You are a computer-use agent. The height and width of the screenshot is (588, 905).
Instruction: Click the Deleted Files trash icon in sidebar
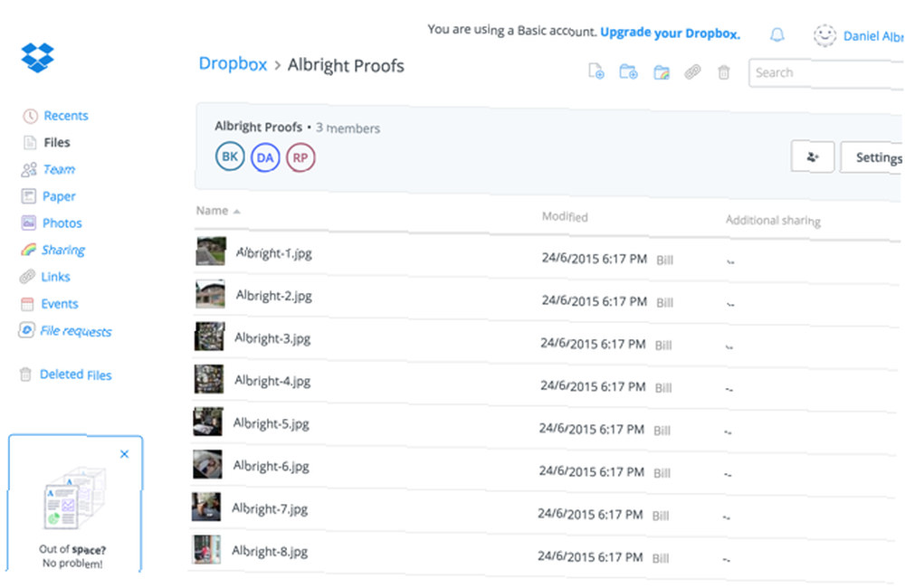(x=25, y=375)
